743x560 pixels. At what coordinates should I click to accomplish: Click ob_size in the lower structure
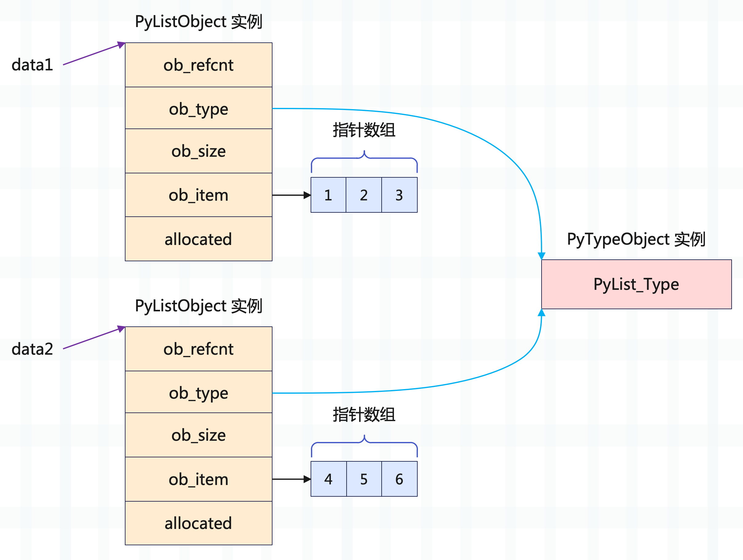click(x=198, y=435)
